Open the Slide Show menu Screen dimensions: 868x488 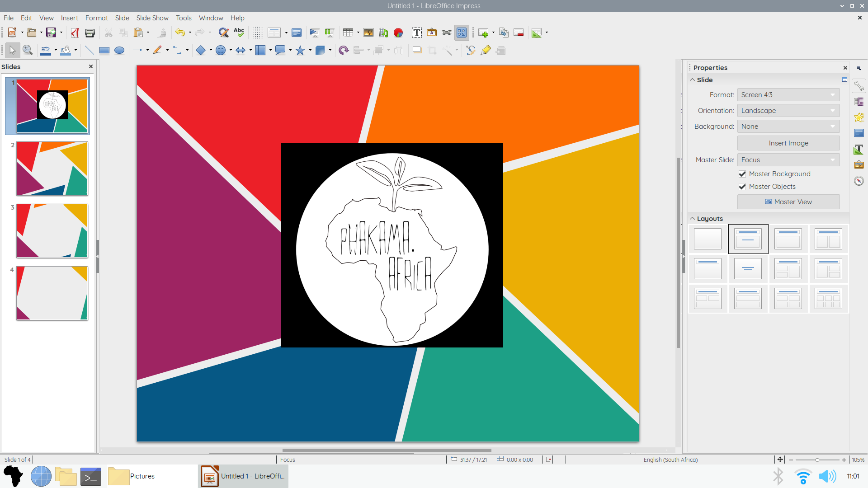152,18
